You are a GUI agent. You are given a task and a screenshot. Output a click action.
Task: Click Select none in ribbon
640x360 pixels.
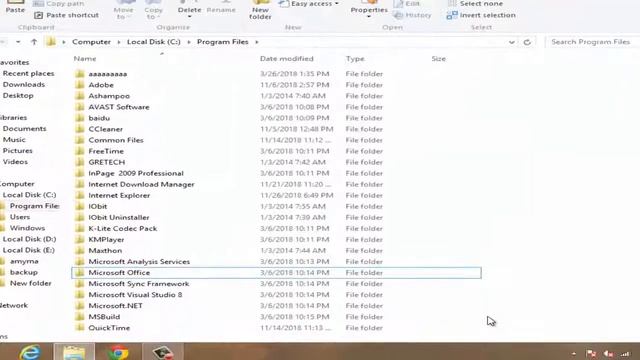pyautogui.click(x=476, y=4)
